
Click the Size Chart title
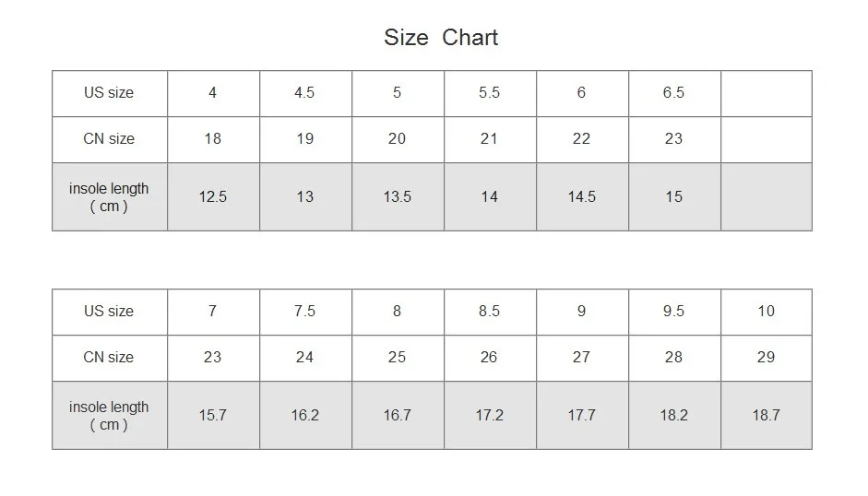(x=441, y=38)
